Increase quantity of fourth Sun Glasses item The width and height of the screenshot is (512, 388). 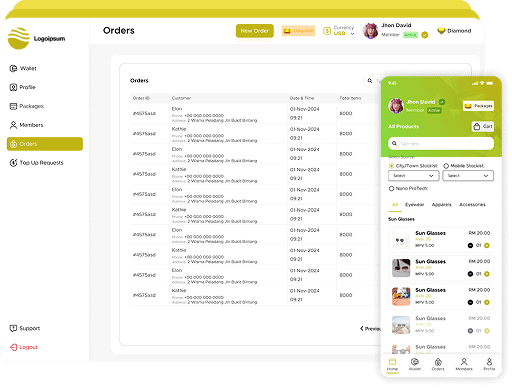point(487,331)
